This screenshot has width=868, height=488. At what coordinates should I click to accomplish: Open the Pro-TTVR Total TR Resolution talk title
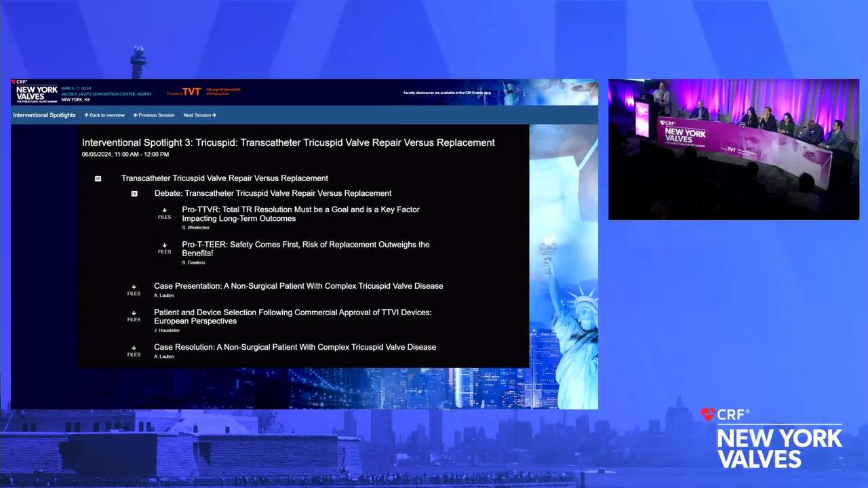(x=300, y=214)
